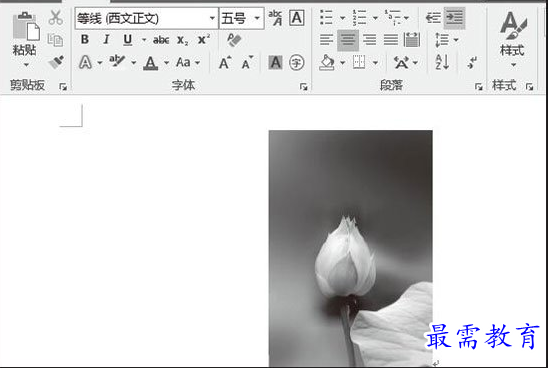Set line and paragraph spacing
The height and width of the screenshot is (368, 548).
[x=442, y=40]
